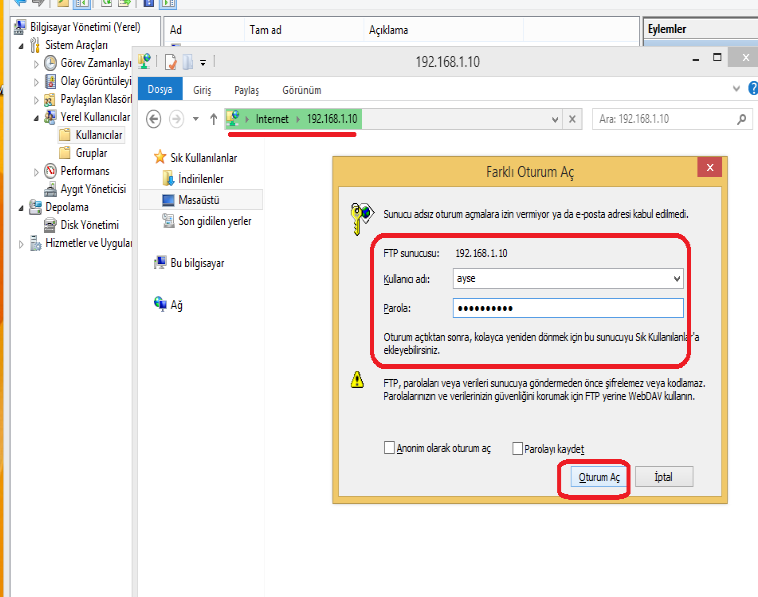The width and height of the screenshot is (758, 597).
Task: Collapse Yerel Kullanıcılar tree node
Action: pyautogui.click(x=37, y=117)
